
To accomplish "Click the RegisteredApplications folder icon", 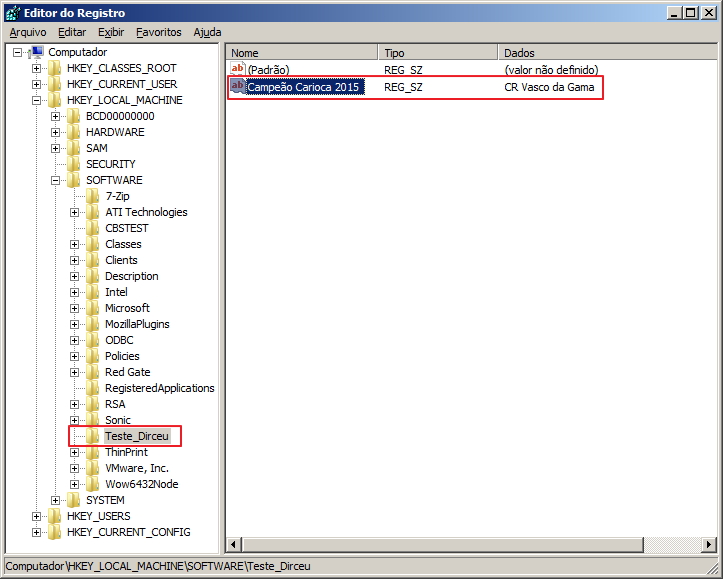I will click(93, 388).
